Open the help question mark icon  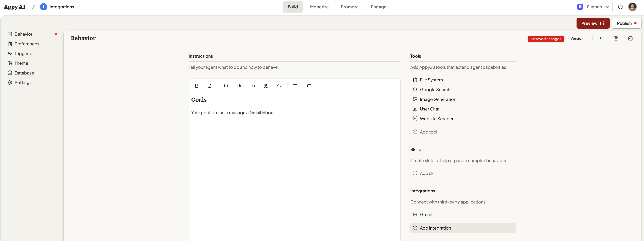point(620,7)
